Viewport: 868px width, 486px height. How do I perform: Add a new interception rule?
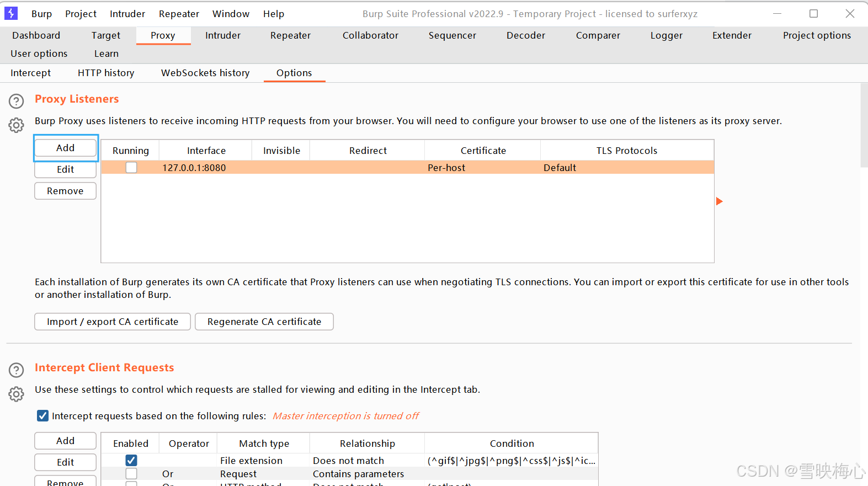(x=65, y=441)
